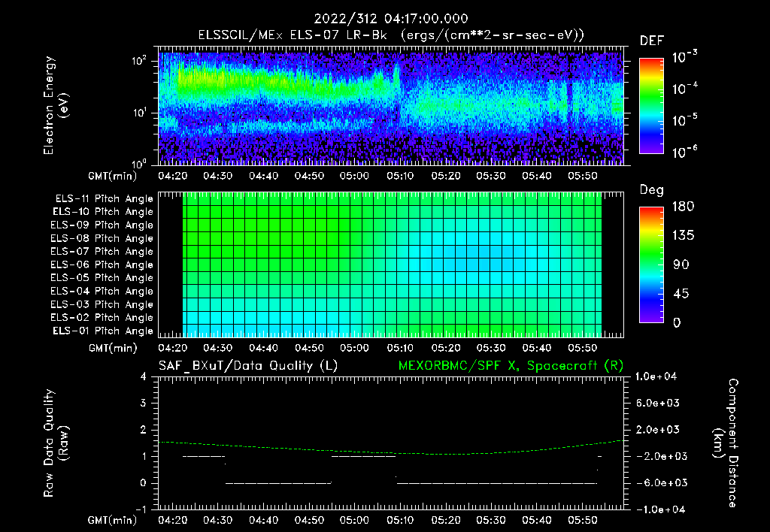Click the 45 tick on Deg scale
The height and width of the screenshot is (532, 770).
pos(681,294)
